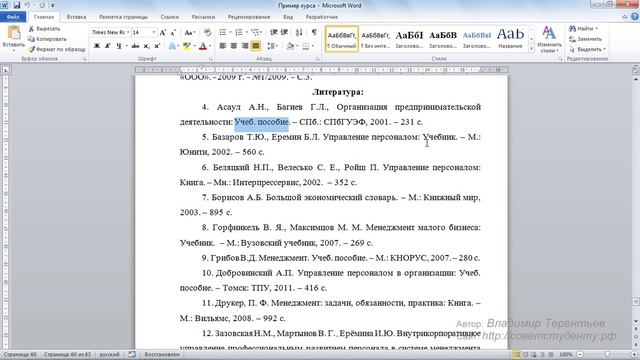Open Выделить selection menu

(588, 49)
